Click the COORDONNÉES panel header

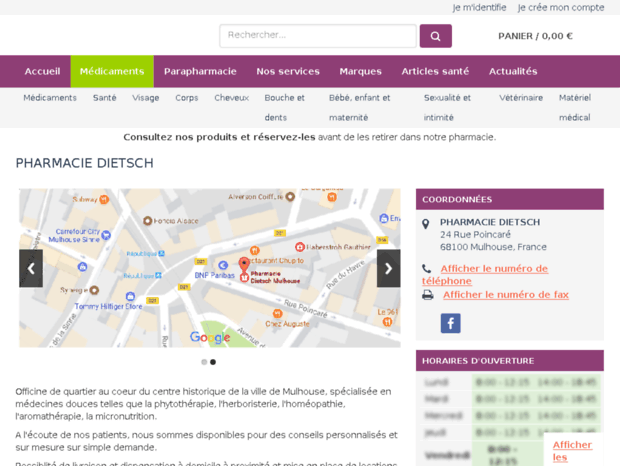(x=510, y=199)
